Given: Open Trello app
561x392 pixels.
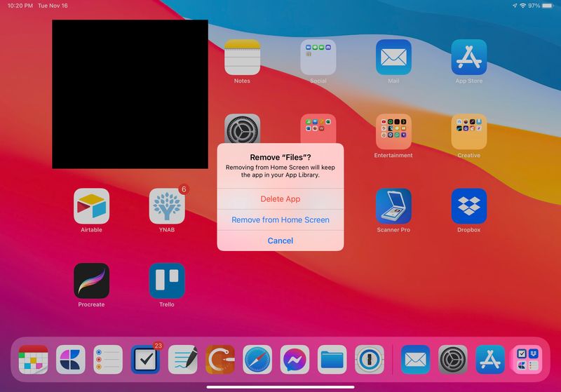Looking at the screenshot, I should point(167,281).
